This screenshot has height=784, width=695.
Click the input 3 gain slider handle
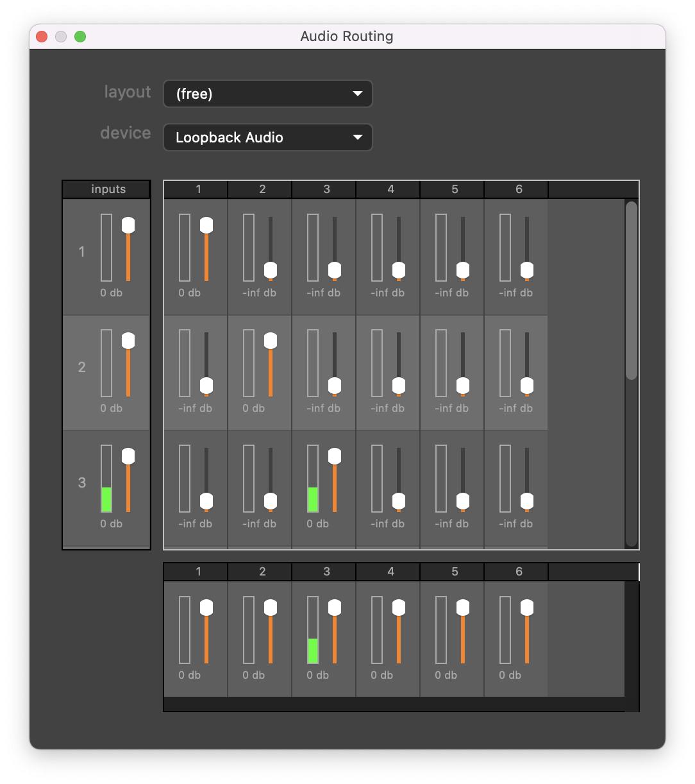click(128, 456)
